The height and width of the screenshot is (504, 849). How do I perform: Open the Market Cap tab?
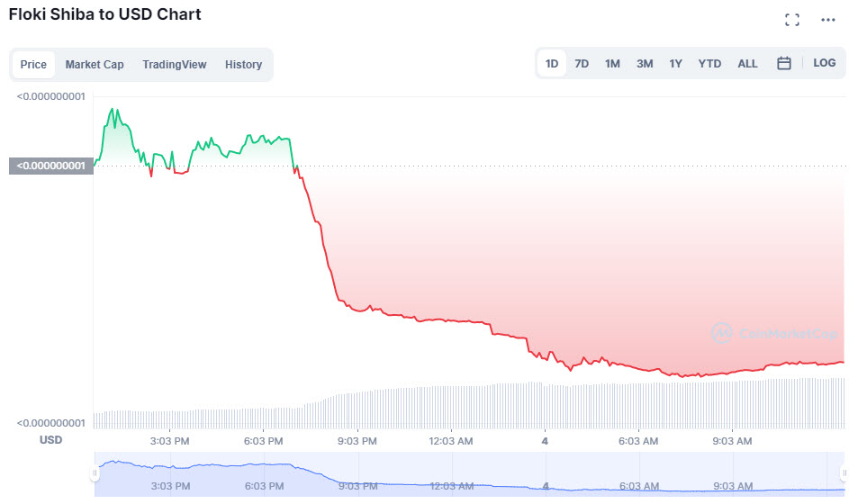tap(95, 65)
